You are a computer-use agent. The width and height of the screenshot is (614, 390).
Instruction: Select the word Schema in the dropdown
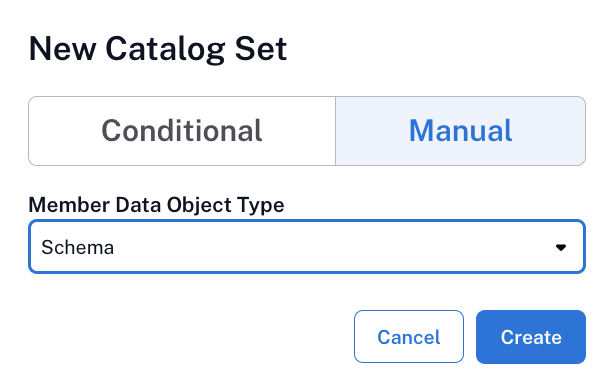(x=78, y=247)
